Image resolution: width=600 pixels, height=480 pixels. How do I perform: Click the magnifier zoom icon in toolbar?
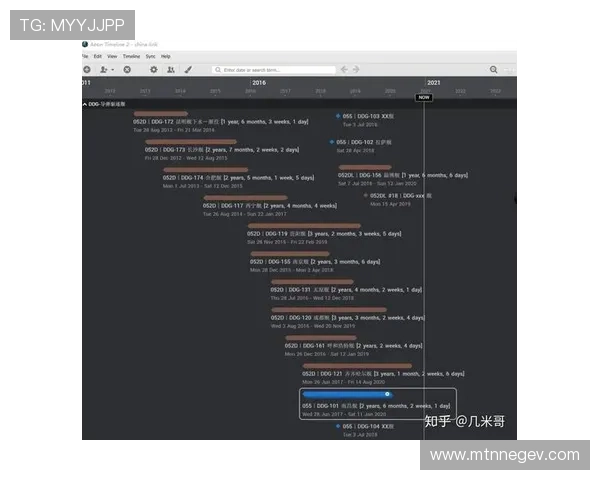pyautogui.click(x=494, y=70)
